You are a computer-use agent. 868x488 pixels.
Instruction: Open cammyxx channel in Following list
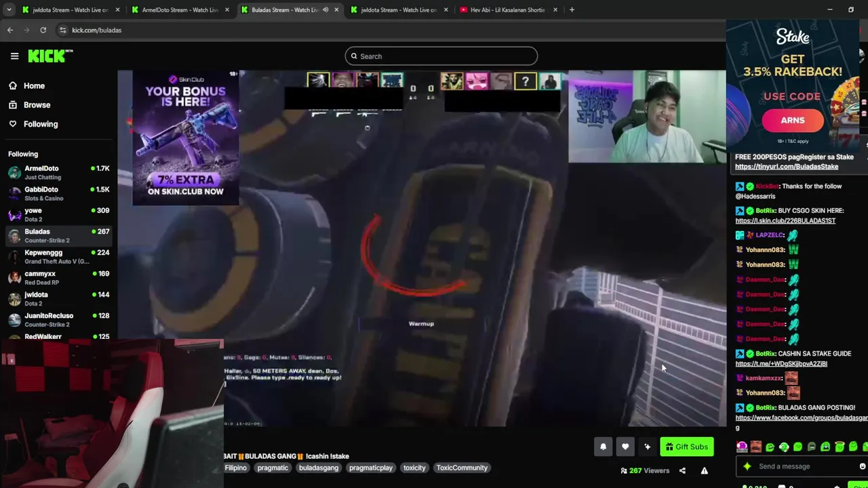pyautogui.click(x=59, y=277)
